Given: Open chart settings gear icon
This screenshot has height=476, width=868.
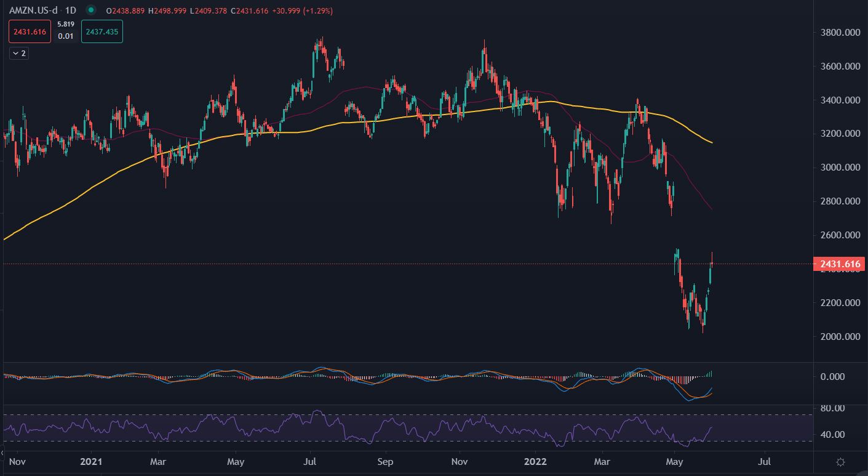Looking at the screenshot, I should 840,462.
